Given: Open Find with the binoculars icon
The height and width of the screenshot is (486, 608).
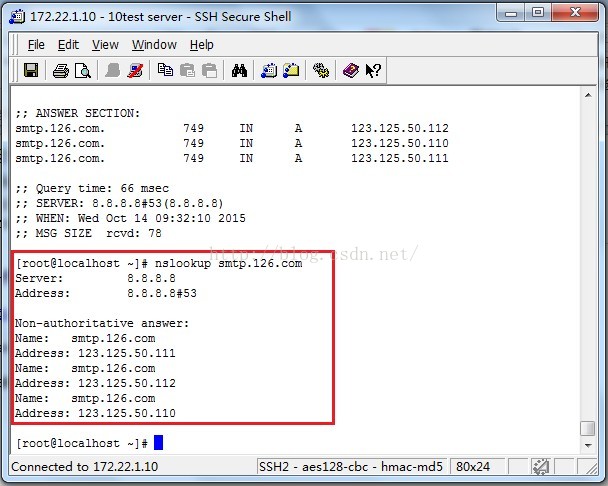Looking at the screenshot, I should coord(239,70).
